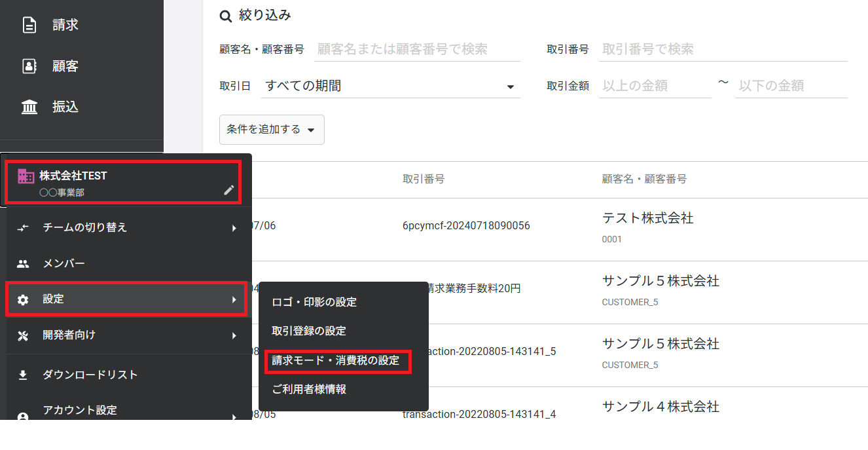Open the 取引日 すべての期間 dropdown

point(390,86)
